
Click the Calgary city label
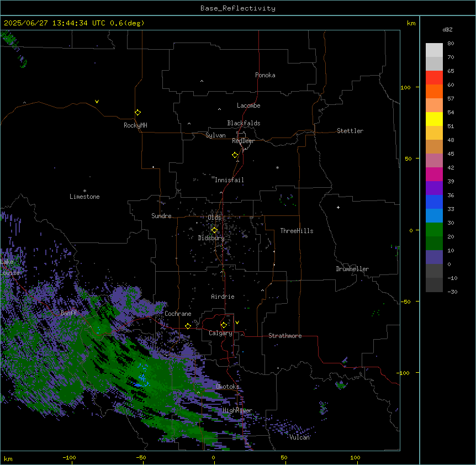click(x=220, y=333)
